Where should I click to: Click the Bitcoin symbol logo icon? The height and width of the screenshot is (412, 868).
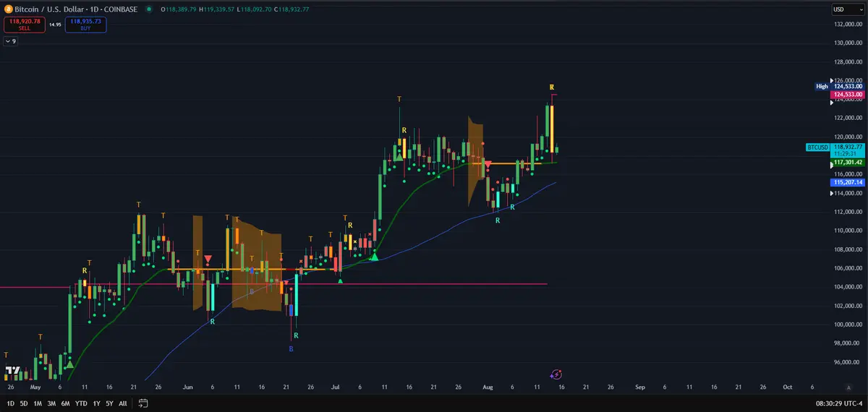coord(7,9)
